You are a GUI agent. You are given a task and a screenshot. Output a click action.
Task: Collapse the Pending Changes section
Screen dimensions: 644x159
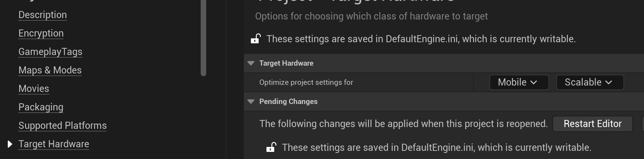251,102
